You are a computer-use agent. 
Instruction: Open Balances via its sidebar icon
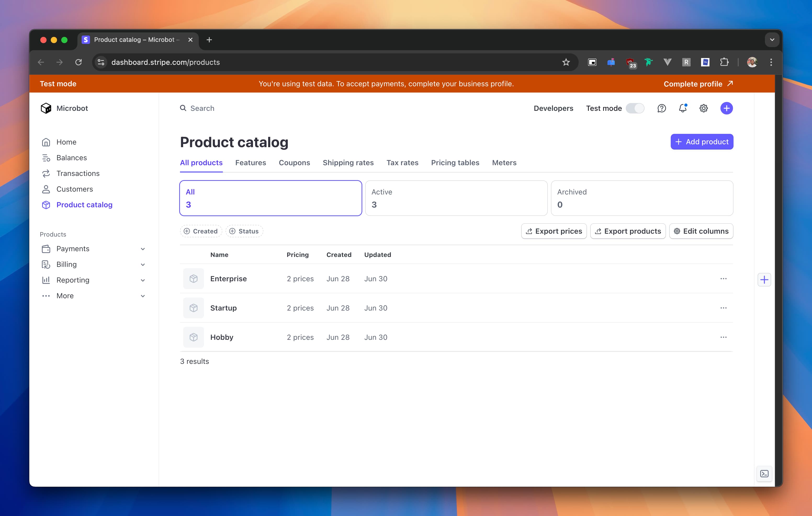coord(47,157)
